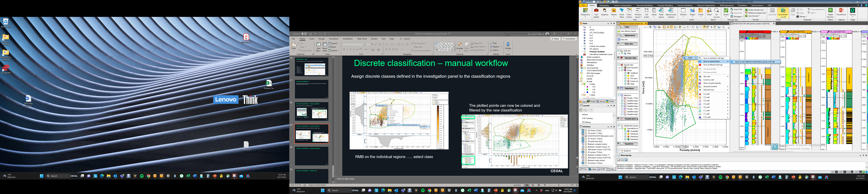Toggle the Wells data set checkbox
The width and height of the screenshot is (868, 194).
(622, 54)
